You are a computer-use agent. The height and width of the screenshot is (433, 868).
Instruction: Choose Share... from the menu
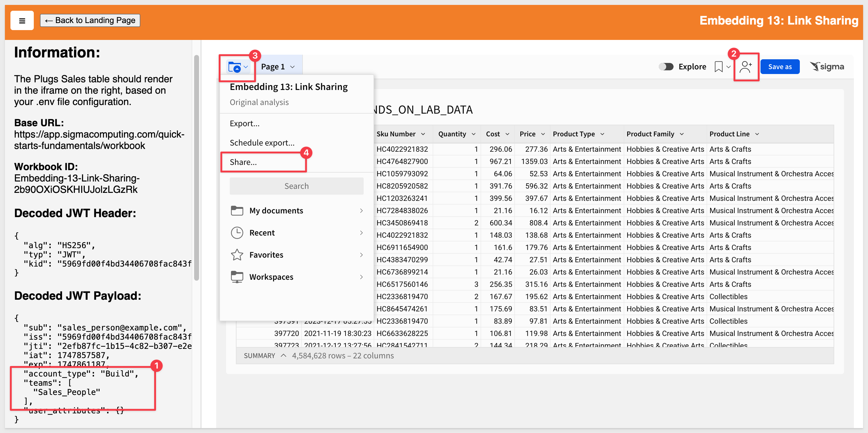coord(296,162)
